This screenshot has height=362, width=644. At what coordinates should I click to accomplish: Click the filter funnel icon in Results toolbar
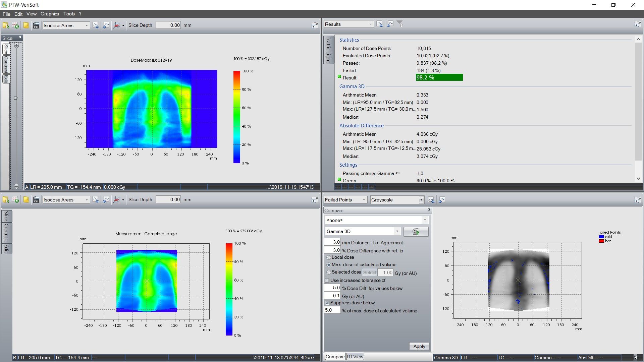point(400,24)
